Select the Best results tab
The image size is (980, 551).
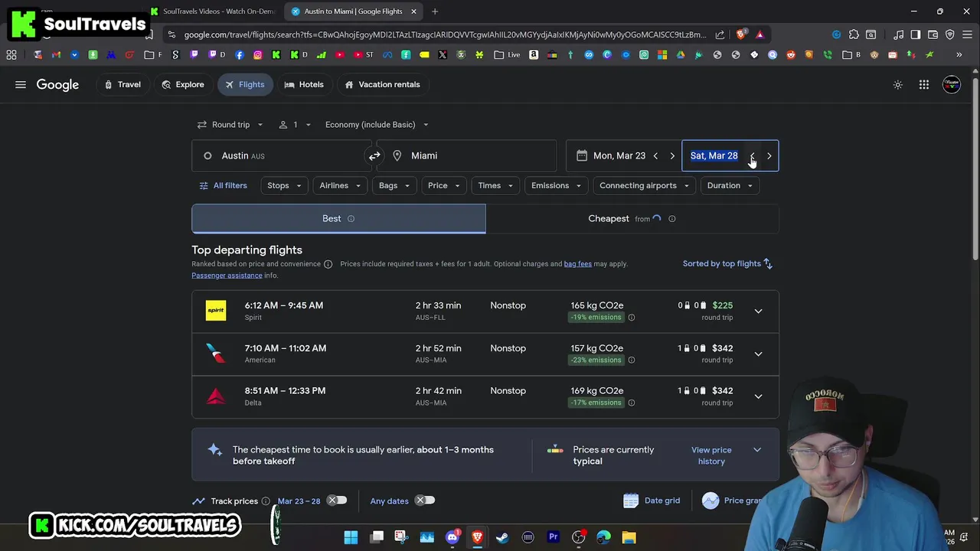(338, 219)
